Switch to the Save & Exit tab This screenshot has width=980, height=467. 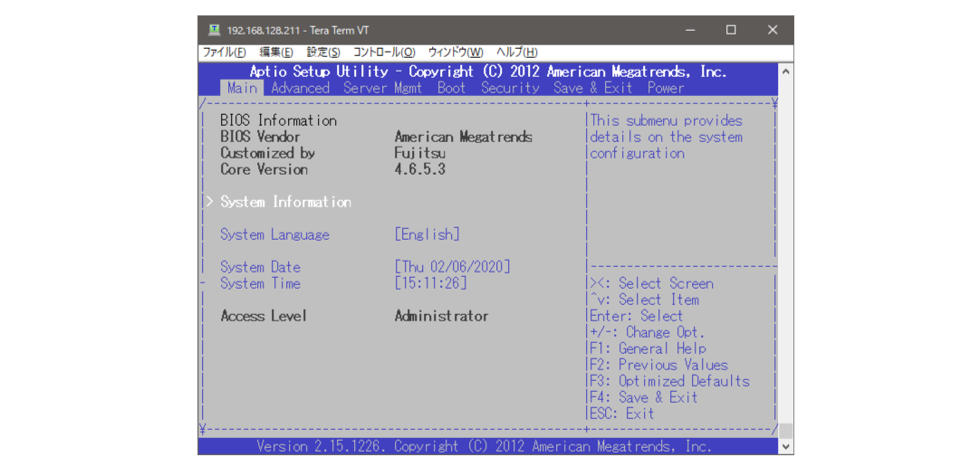pyautogui.click(x=593, y=88)
